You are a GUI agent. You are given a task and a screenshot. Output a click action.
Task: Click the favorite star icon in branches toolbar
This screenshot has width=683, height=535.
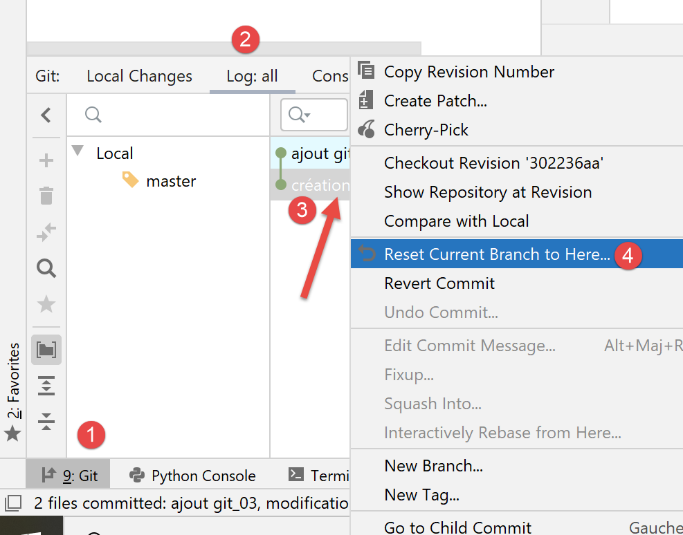coord(46,304)
